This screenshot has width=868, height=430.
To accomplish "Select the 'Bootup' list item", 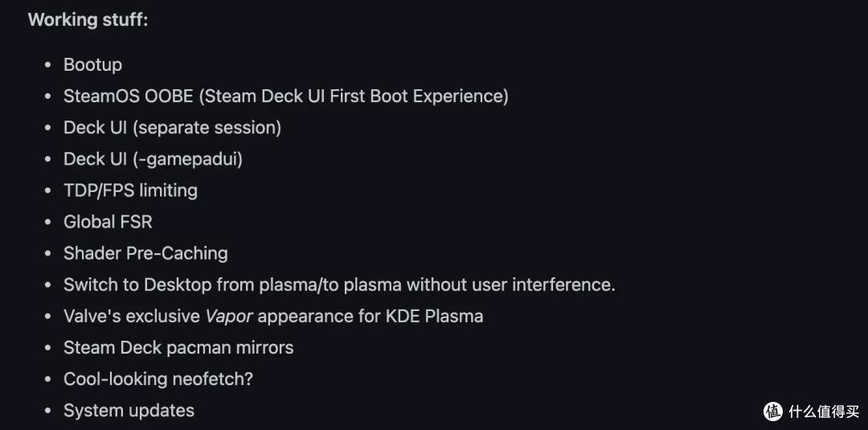I will coord(92,65).
